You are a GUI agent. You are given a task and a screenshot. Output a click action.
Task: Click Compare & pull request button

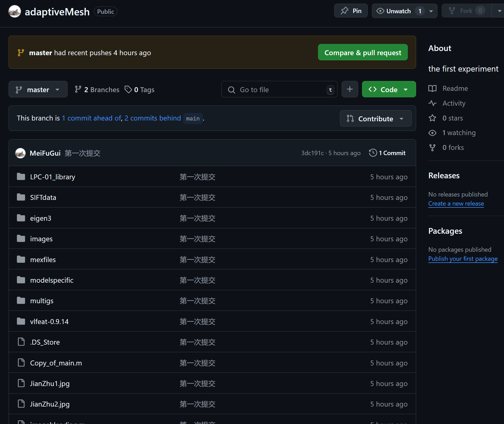pyautogui.click(x=363, y=52)
